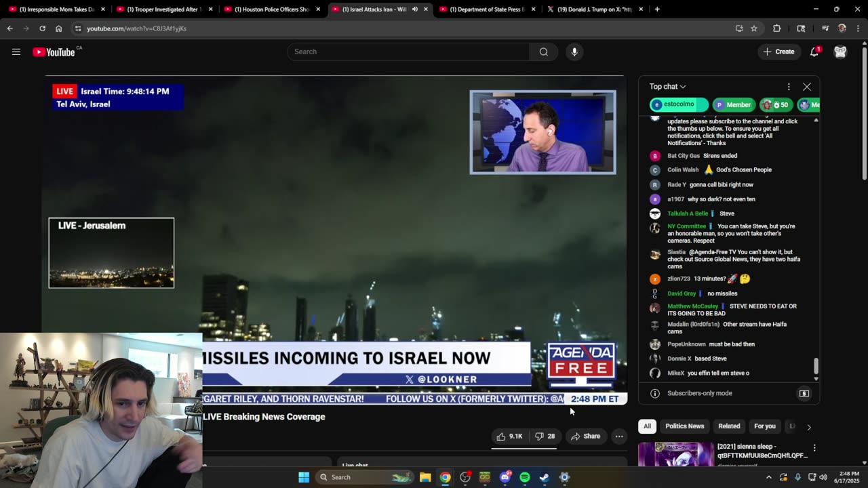Open Steam from the taskbar
868x488 pixels.
click(544, 477)
